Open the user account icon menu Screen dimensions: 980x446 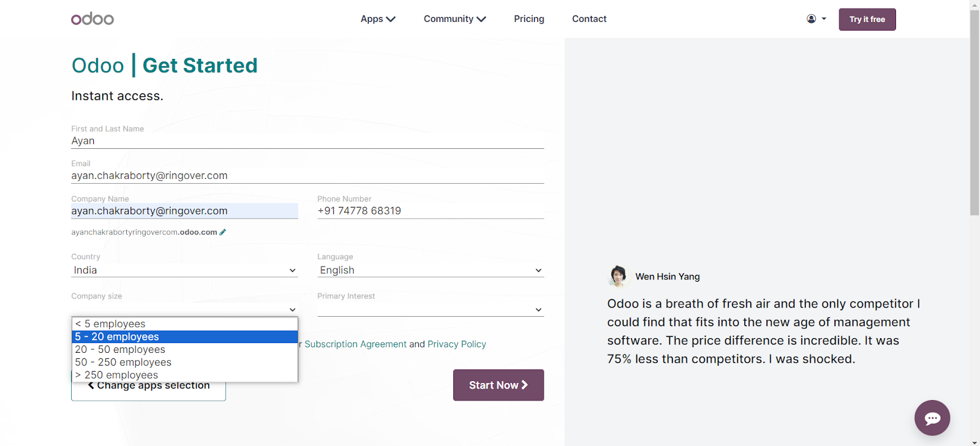coord(816,19)
